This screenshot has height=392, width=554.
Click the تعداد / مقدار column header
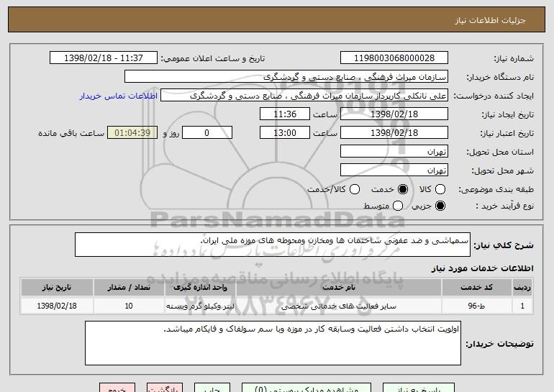pos(129,287)
